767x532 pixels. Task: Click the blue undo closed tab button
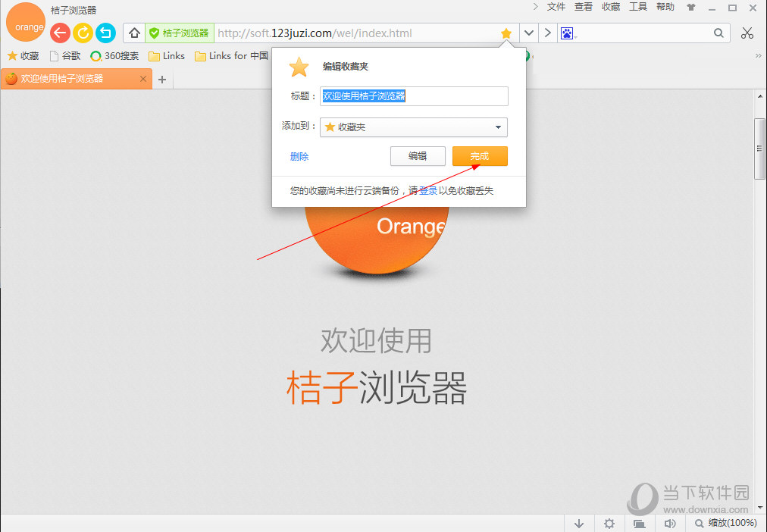click(105, 33)
